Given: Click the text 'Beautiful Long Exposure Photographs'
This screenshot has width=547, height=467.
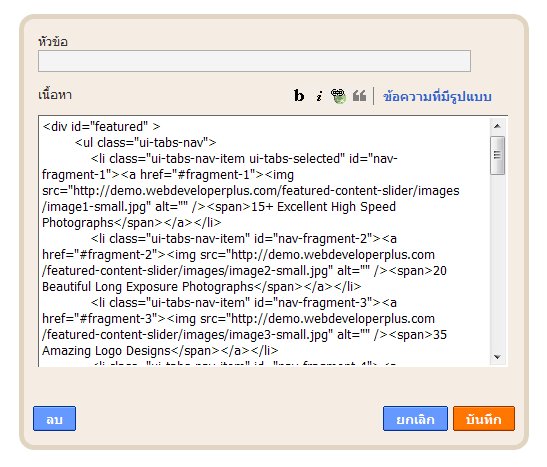Looking at the screenshot, I should [x=148, y=287].
